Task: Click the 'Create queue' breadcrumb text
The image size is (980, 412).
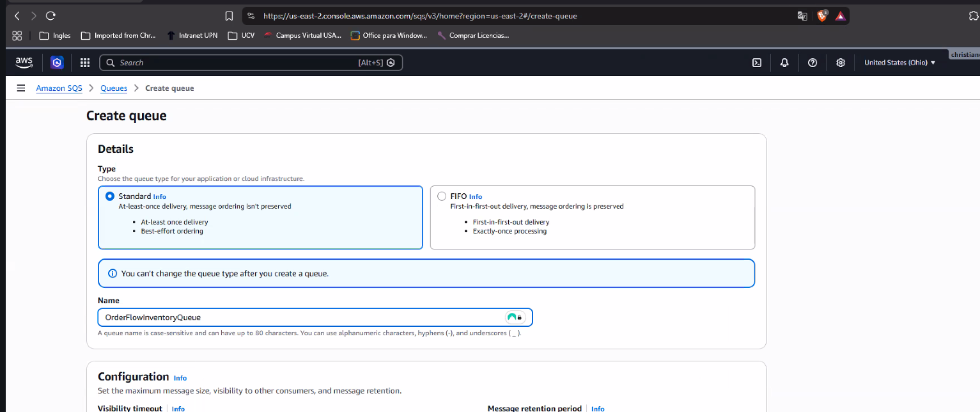Action: click(x=169, y=88)
